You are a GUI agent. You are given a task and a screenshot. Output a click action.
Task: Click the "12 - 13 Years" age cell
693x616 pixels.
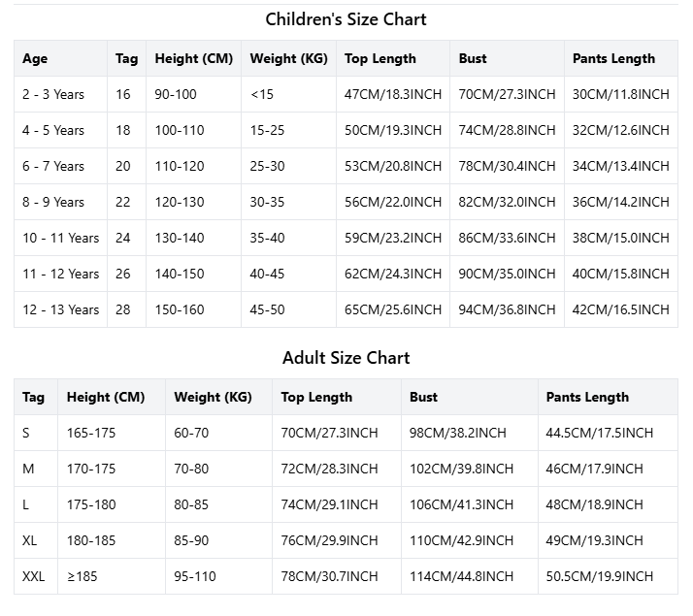tap(60, 310)
